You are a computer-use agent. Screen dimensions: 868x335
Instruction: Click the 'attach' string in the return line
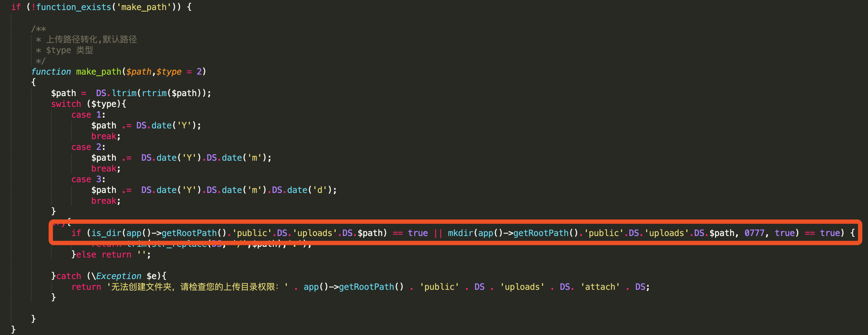point(600,287)
